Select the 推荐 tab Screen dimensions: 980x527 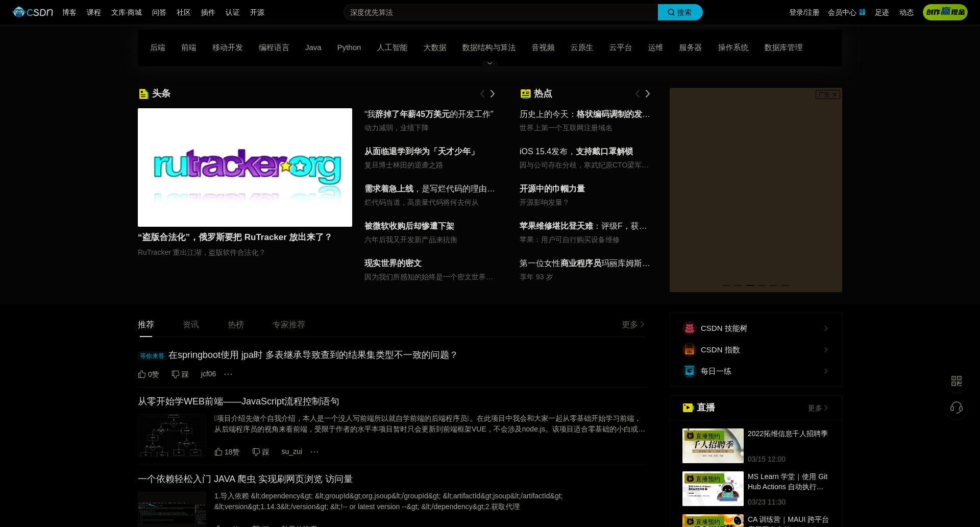point(146,324)
